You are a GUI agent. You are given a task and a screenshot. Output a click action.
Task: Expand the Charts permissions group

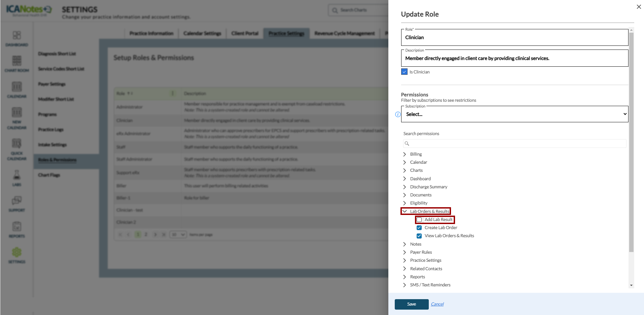[405, 170]
